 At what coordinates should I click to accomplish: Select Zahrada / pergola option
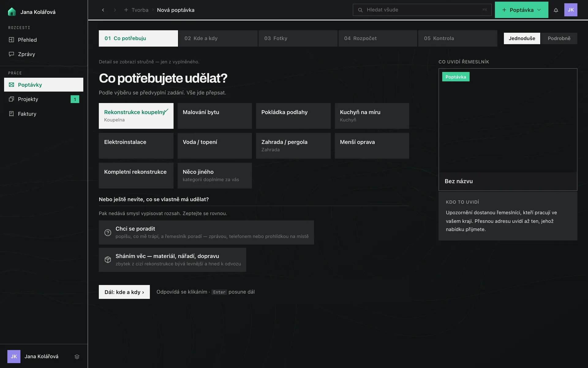tap(293, 146)
